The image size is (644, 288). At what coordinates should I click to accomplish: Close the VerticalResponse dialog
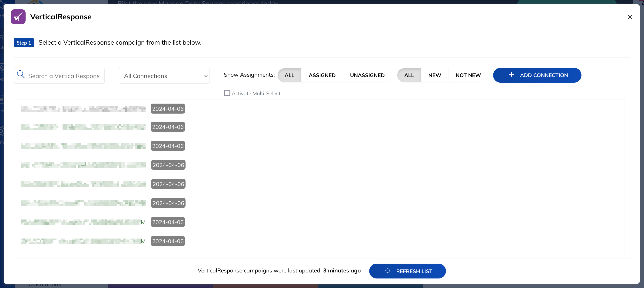[x=630, y=17]
